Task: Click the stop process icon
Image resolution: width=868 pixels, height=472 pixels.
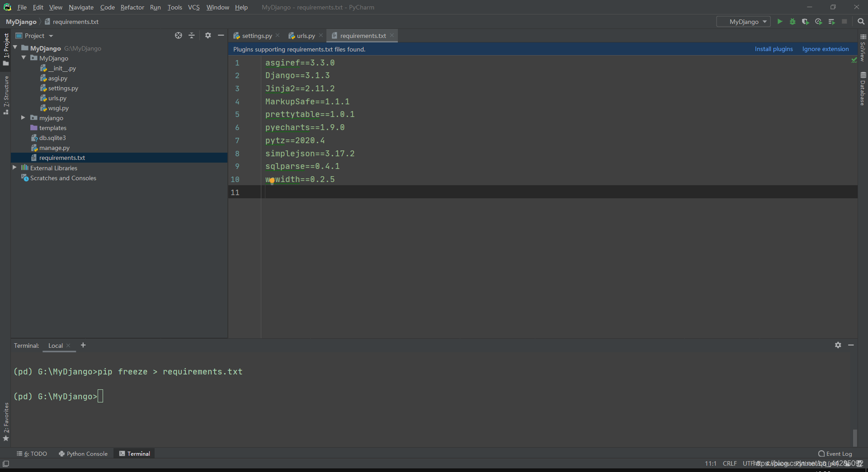Action: [x=844, y=22]
